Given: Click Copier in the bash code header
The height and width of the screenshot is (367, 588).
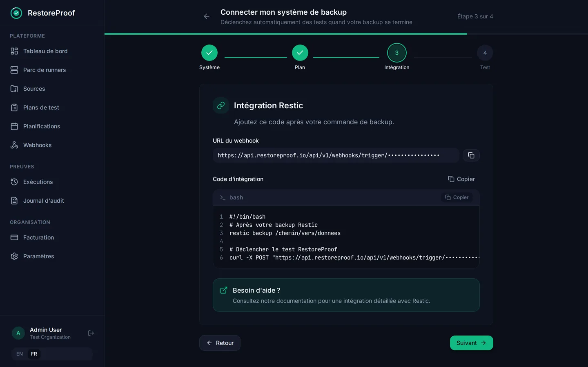Looking at the screenshot, I should click(x=457, y=197).
